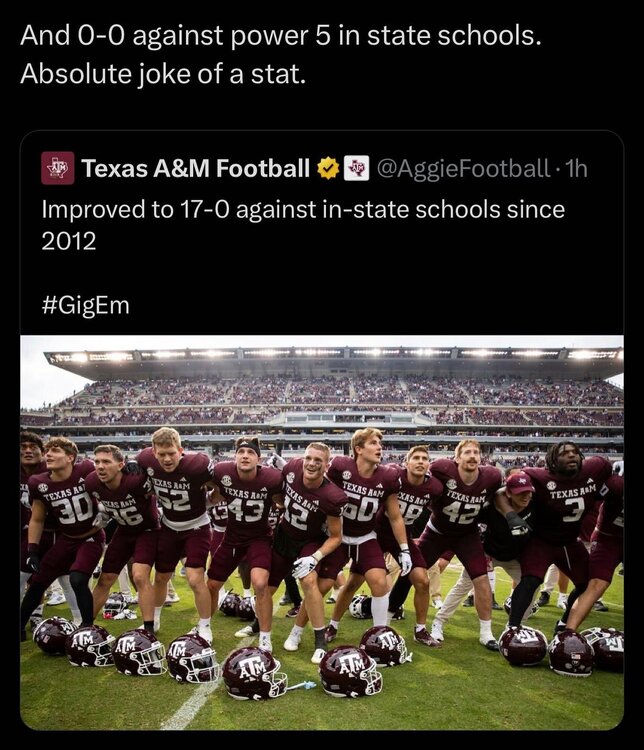This screenshot has height=750, width=644.
Task: Click the 1h timestamp on quoted post
Action: click(x=576, y=168)
